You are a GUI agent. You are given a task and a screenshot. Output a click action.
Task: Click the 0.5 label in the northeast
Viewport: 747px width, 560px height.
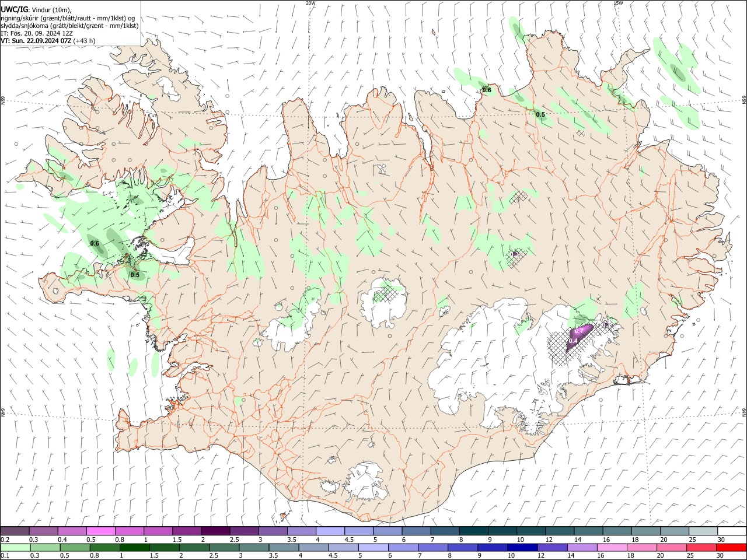tap(540, 114)
